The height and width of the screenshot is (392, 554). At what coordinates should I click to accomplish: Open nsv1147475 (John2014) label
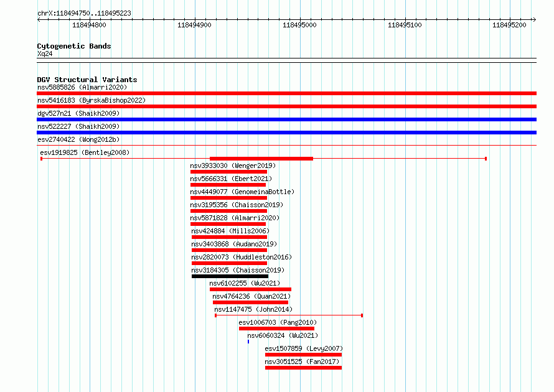pyautogui.click(x=253, y=309)
